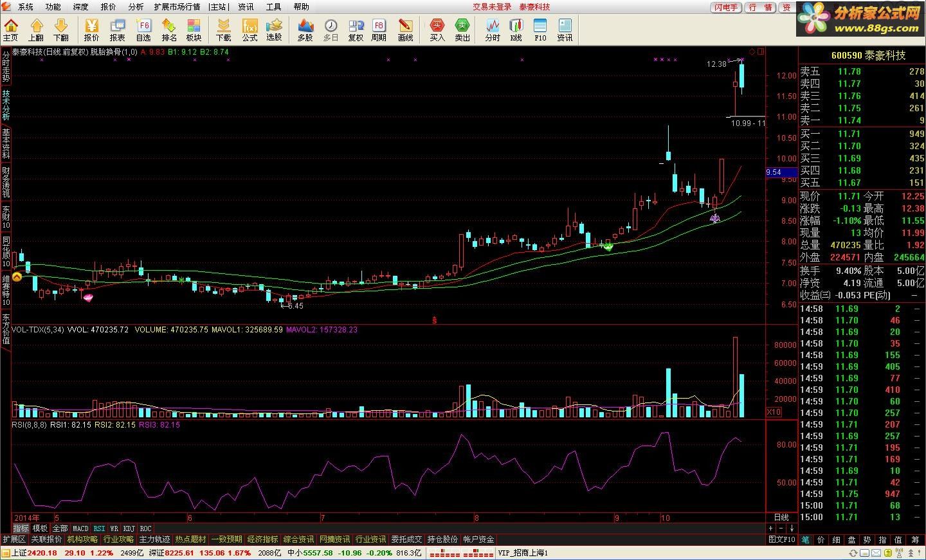
Task: Click the X10 volume scale label
Action: pyautogui.click(x=774, y=411)
